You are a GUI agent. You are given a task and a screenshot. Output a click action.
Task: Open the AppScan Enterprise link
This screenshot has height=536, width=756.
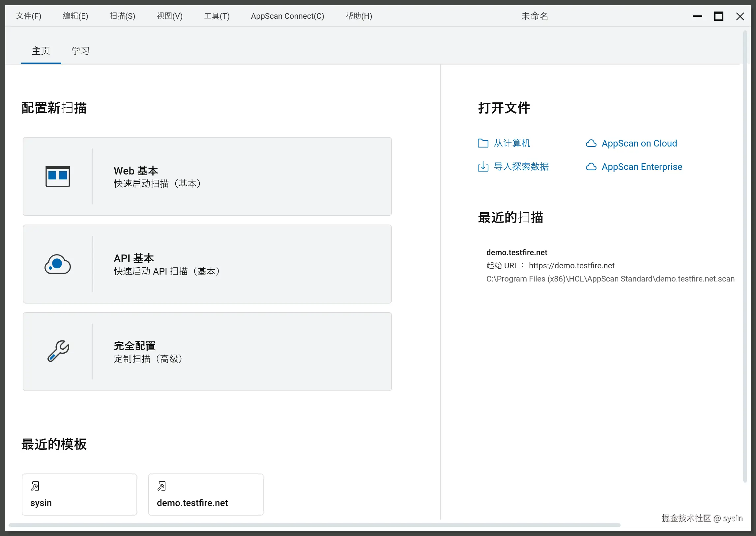click(641, 167)
